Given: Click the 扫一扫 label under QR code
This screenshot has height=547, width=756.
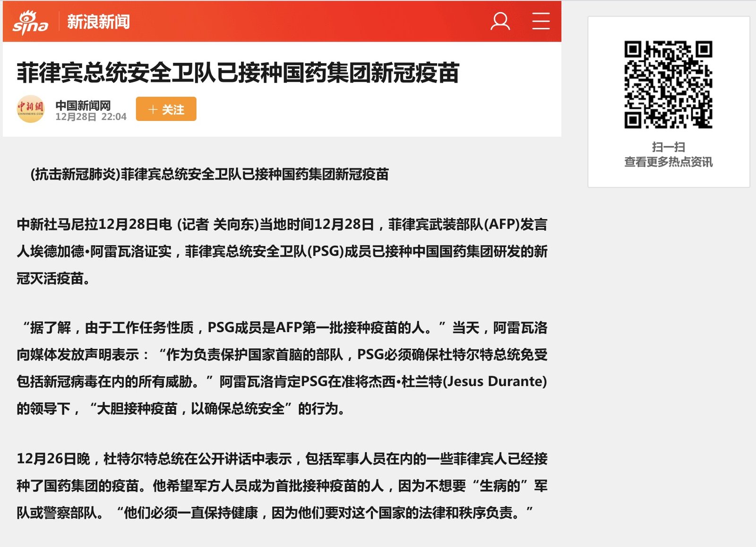Looking at the screenshot, I should tap(668, 147).
